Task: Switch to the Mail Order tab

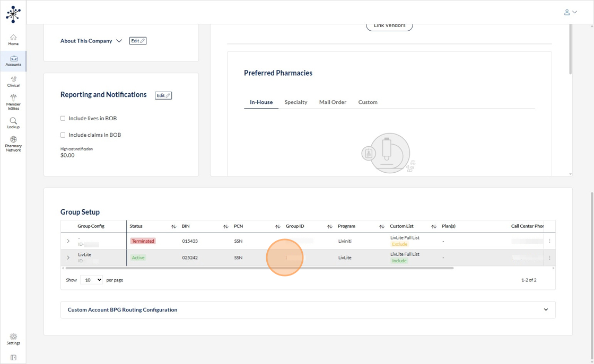Action: (x=333, y=102)
